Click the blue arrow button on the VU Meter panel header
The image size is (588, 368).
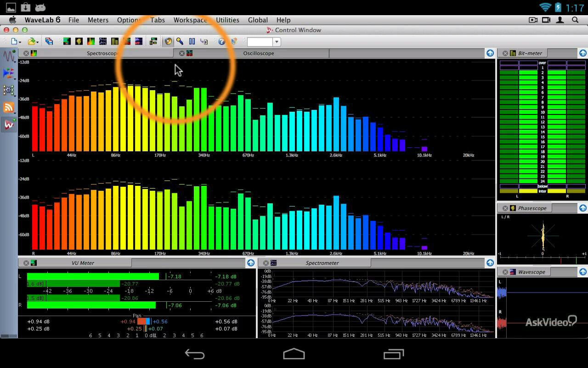[x=250, y=263]
